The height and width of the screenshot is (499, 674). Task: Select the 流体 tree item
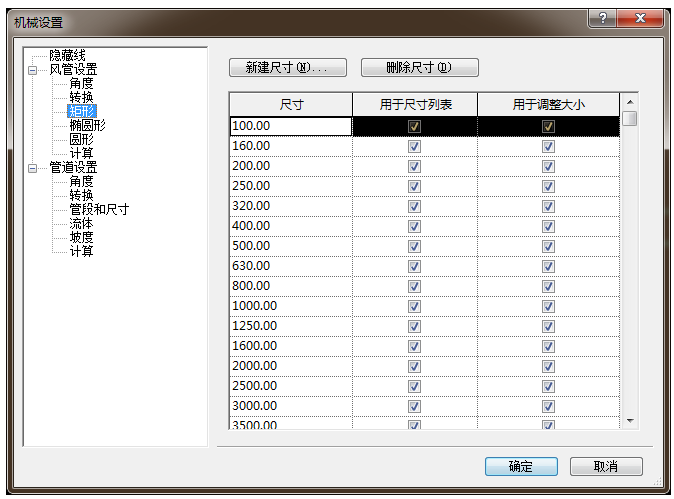coord(81,223)
